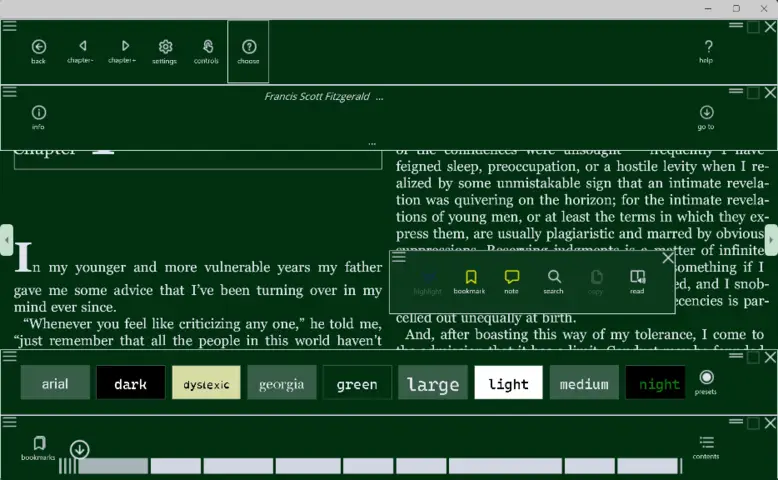The width and height of the screenshot is (778, 480).
Task: Click the darker first chapter segment of progress bar
Action: [113, 466]
